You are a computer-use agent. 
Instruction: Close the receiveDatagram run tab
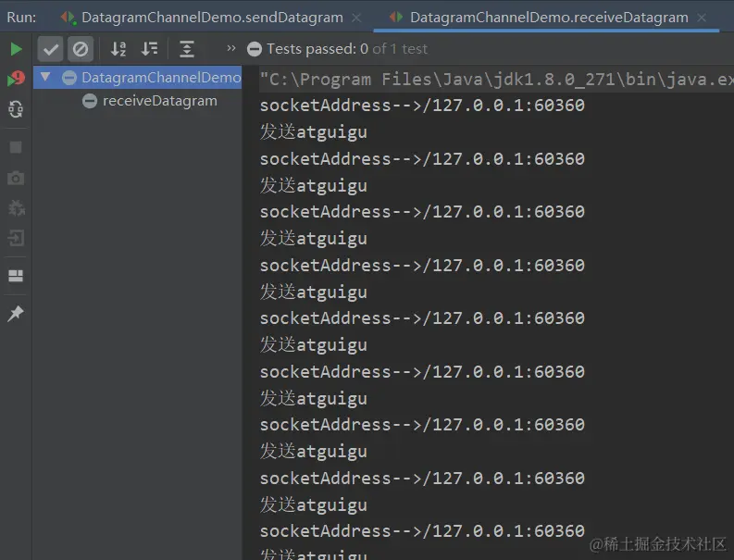702,18
